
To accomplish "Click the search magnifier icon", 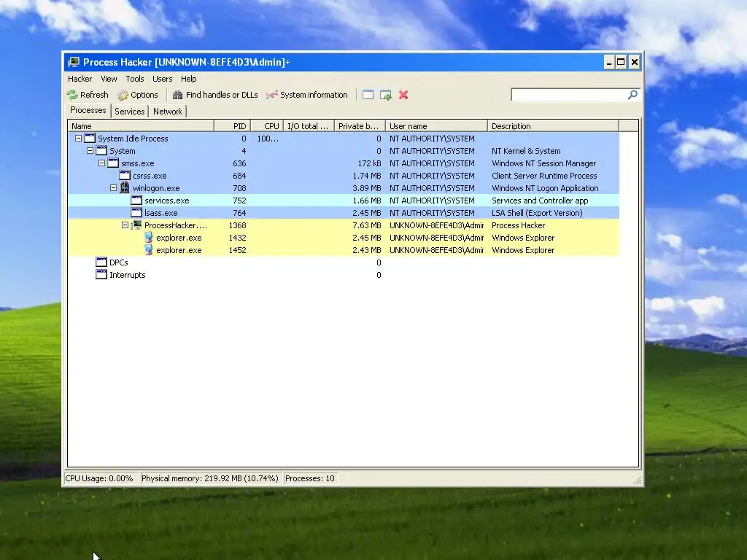I will tap(632, 95).
